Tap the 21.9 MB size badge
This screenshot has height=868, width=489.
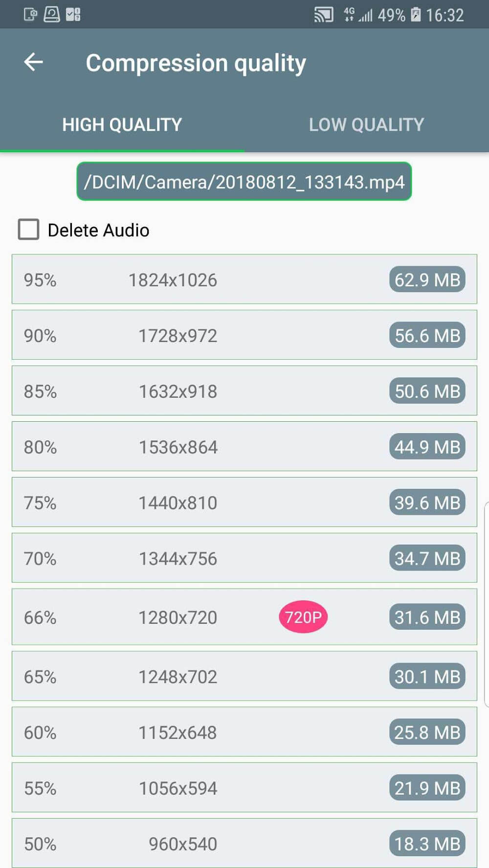pos(427,788)
